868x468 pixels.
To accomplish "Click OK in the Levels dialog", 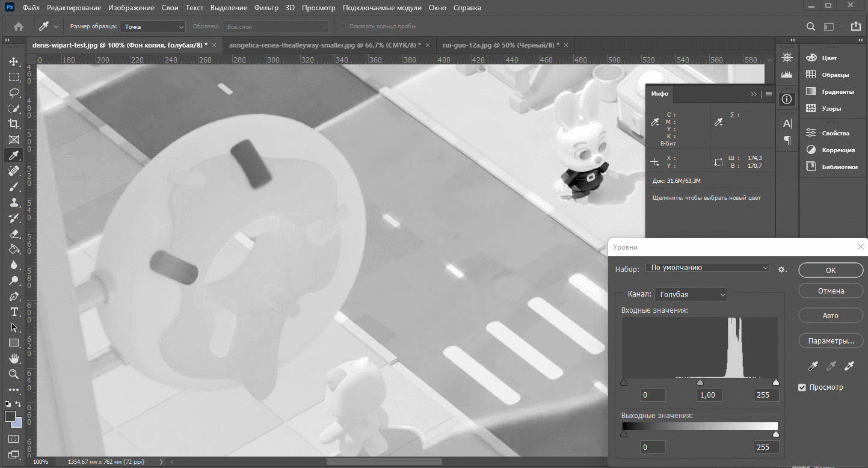I will point(831,270).
